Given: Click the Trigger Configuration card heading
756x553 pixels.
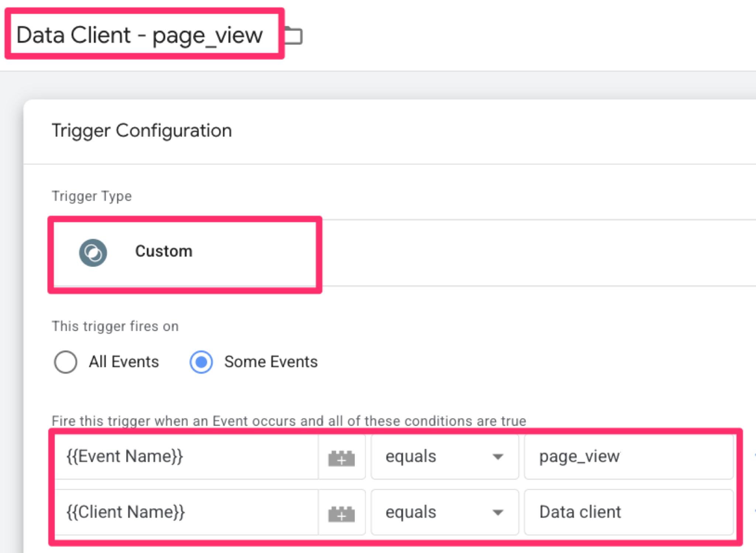Looking at the screenshot, I should [x=142, y=130].
